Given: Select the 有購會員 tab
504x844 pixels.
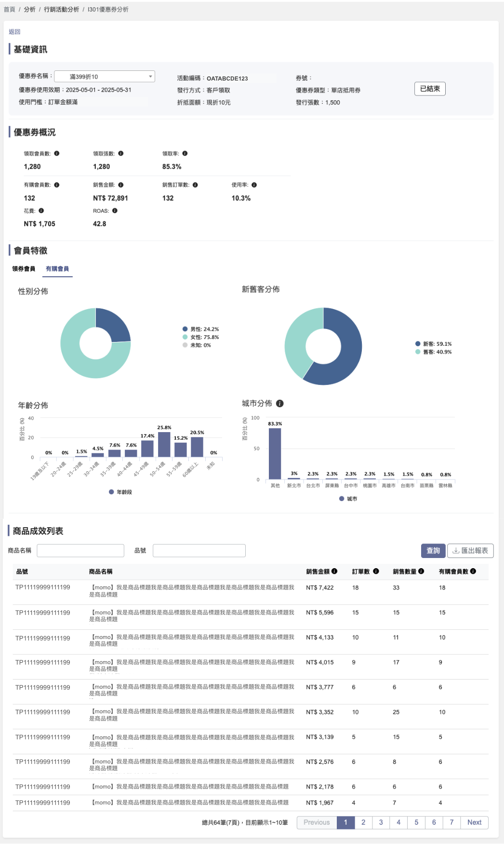Looking at the screenshot, I should point(57,269).
